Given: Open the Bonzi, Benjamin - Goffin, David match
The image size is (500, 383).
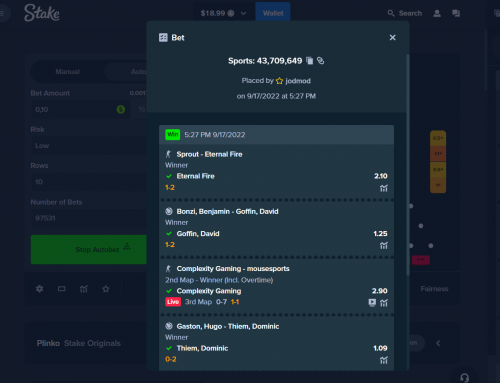Looking at the screenshot, I should (x=227, y=212).
